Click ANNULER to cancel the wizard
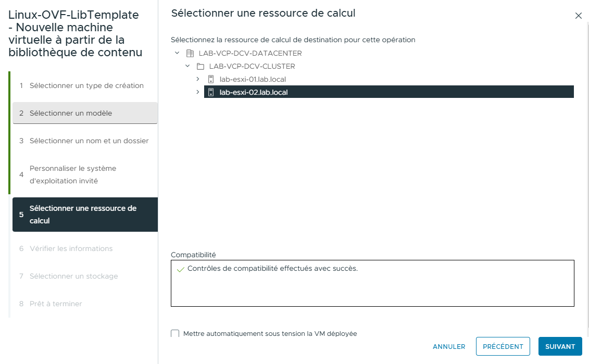Viewport: 589px width, 364px height. pos(448,346)
